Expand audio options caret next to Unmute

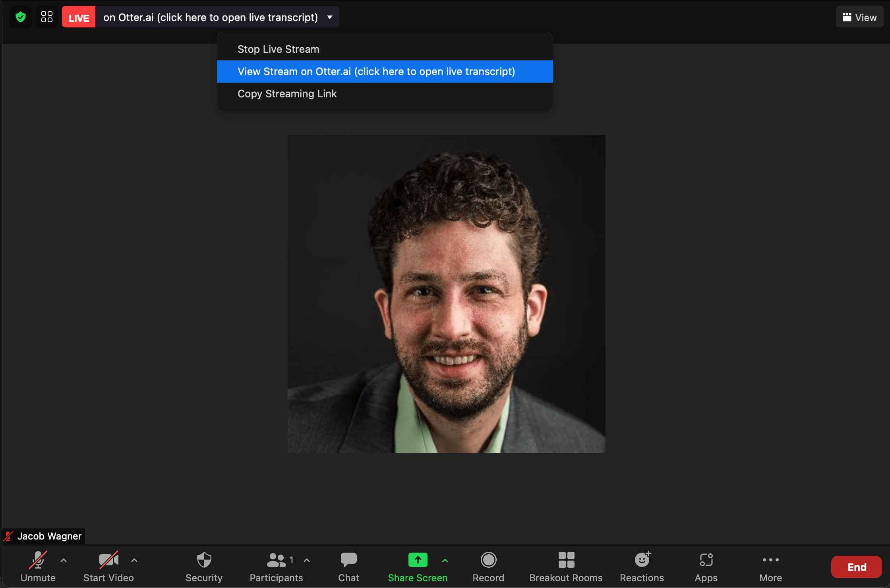tap(64, 560)
